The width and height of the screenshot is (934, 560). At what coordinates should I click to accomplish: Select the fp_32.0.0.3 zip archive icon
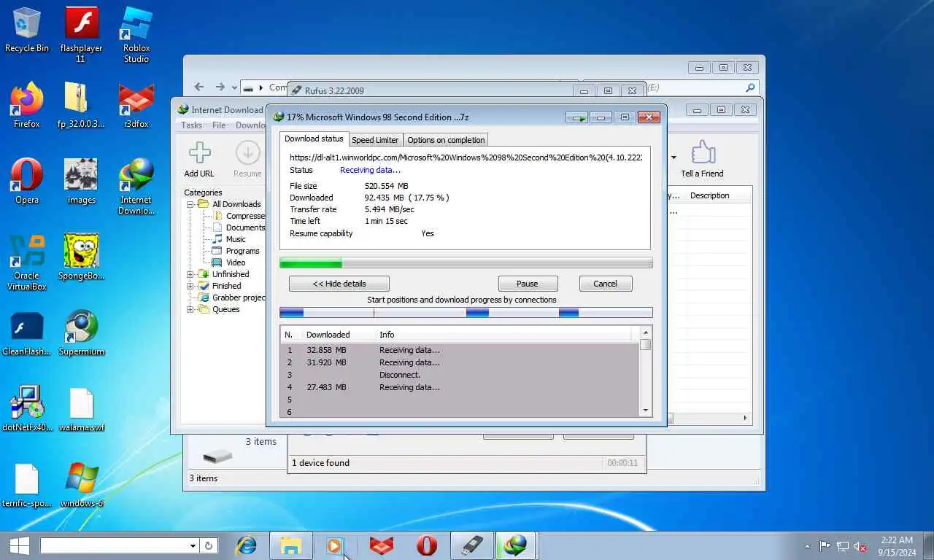click(x=81, y=106)
